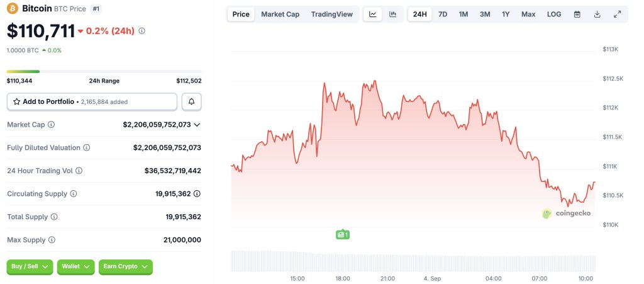Open the Earn Crypto dropdown
The image size is (644, 284).
(x=125, y=267)
